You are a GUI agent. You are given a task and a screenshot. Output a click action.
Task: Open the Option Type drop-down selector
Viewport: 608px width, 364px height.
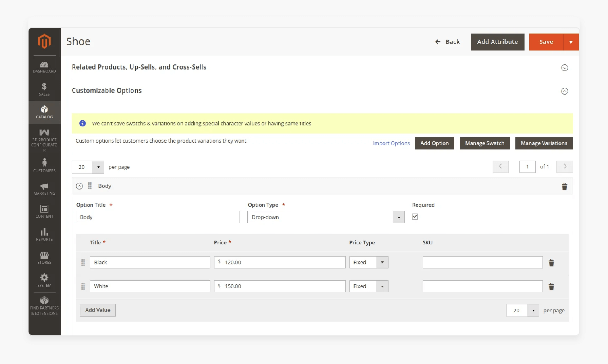coord(326,217)
